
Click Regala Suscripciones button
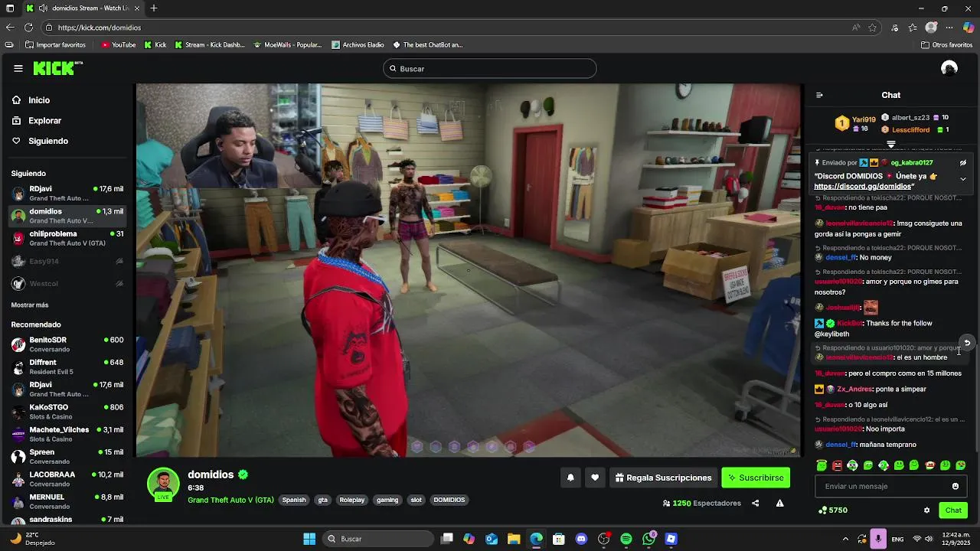click(x=663, y=478)
